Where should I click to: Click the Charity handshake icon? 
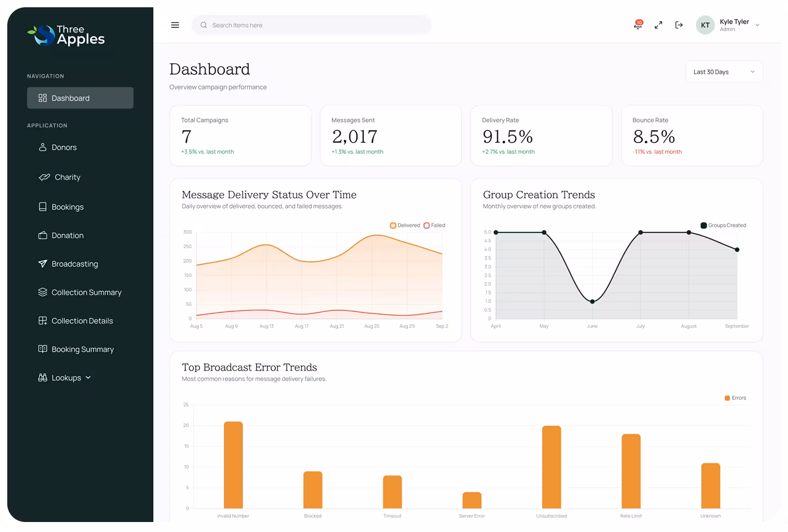(44, 177)
